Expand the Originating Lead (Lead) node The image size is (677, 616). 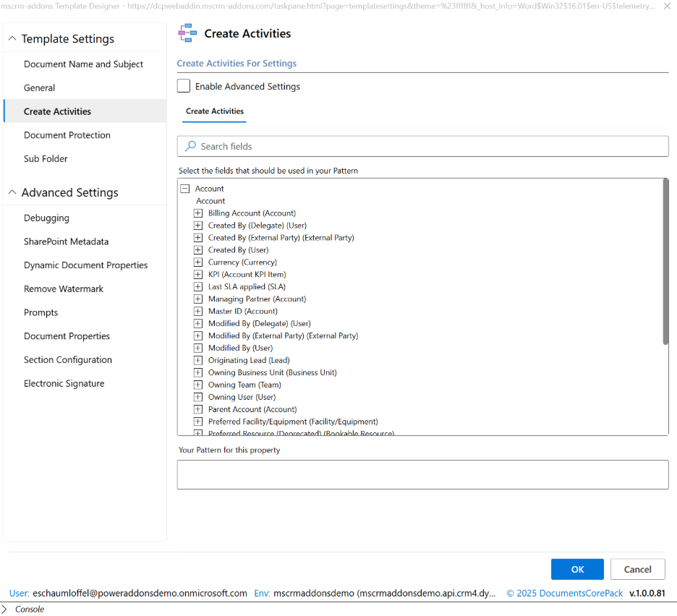click(x=198, y=360)
